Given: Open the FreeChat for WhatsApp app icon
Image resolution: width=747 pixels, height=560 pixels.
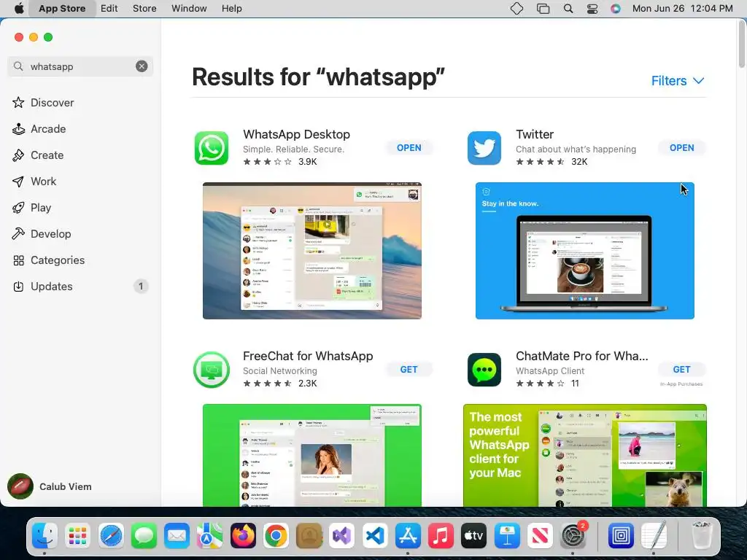Looking at the screenshot, I should pyautogui.click(x=212, y=370).
